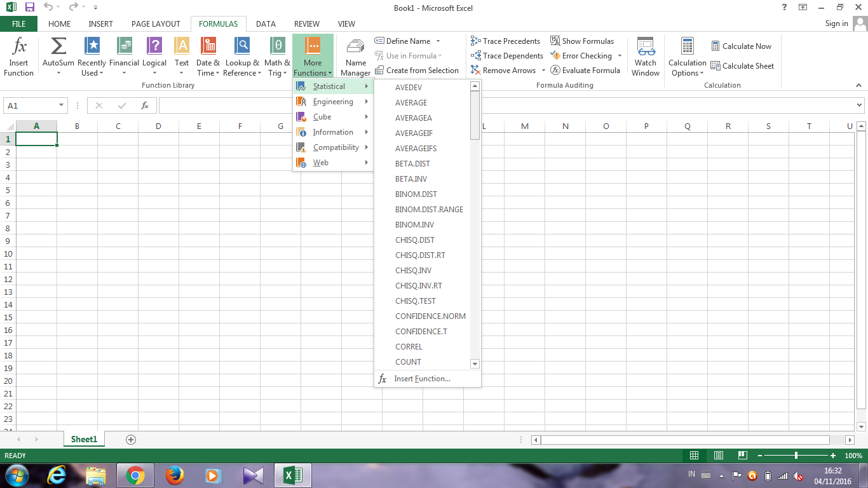868x488 pixels.
Task: Customize Quick Access Toolbar dropdown
Action: (95, 8)
